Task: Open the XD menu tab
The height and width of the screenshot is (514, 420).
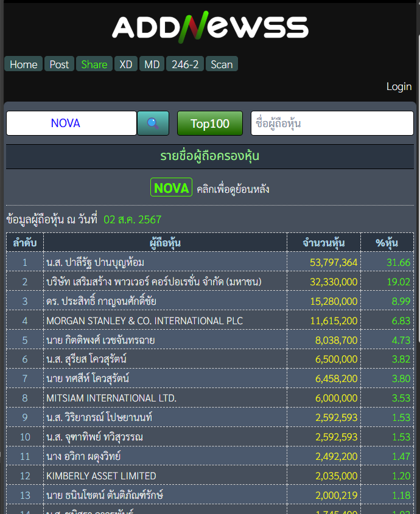Action: click(126, 64)
